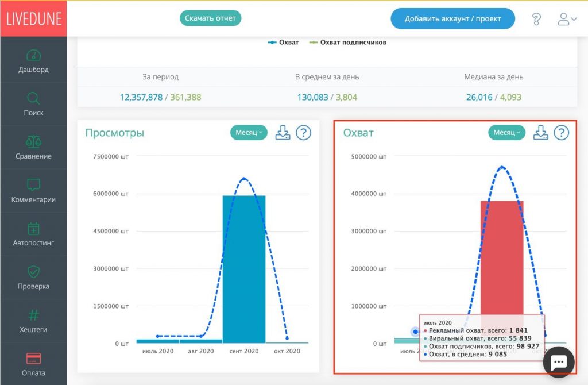Open help question mark in header
The width and height of the screenshot is (588, 385).
[536, 19]
